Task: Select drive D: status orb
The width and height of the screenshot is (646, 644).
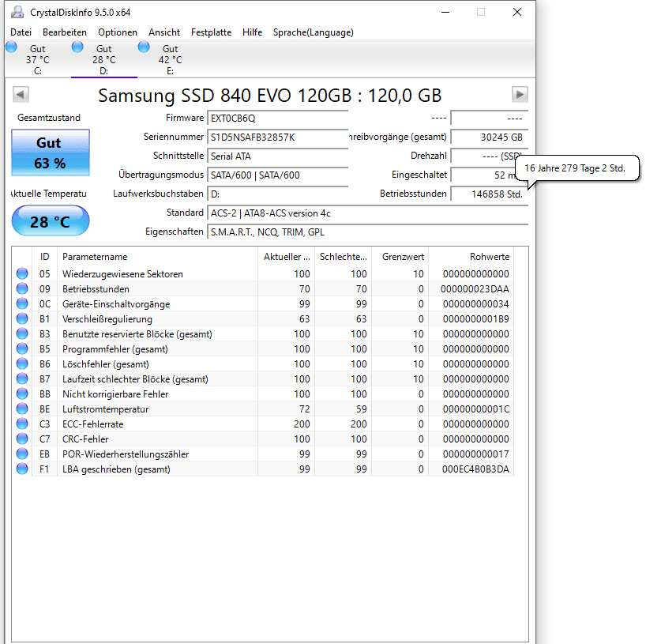Action: (x=77, y=47)
